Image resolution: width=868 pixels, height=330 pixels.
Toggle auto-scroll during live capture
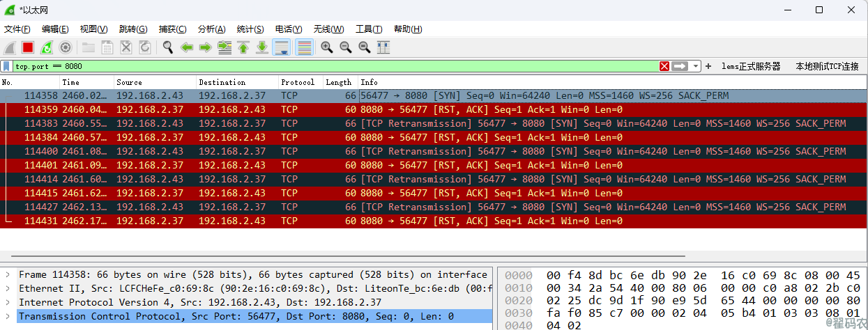[282, 47]
